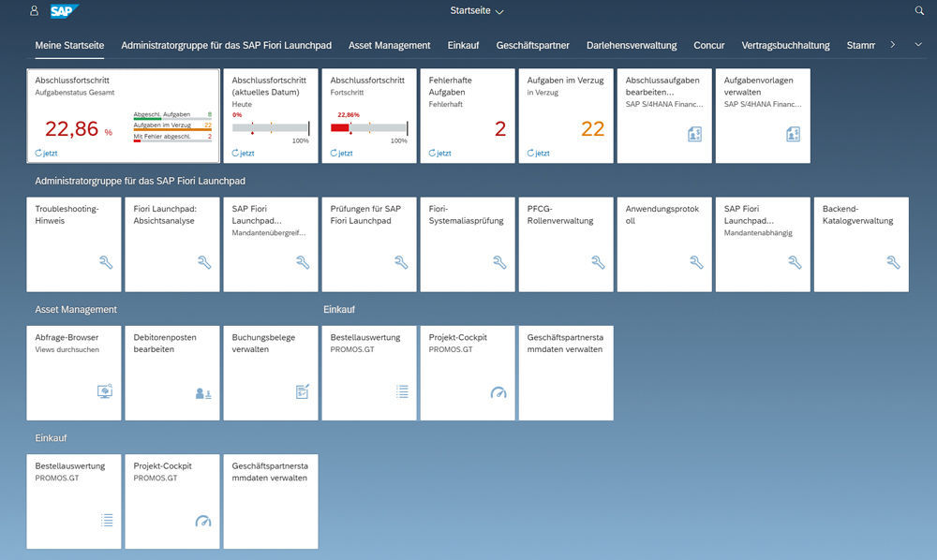Select the Darlehensverwaltung tab
The width and height of the screenshot is (937, 560).
click(x=631, y=45)
